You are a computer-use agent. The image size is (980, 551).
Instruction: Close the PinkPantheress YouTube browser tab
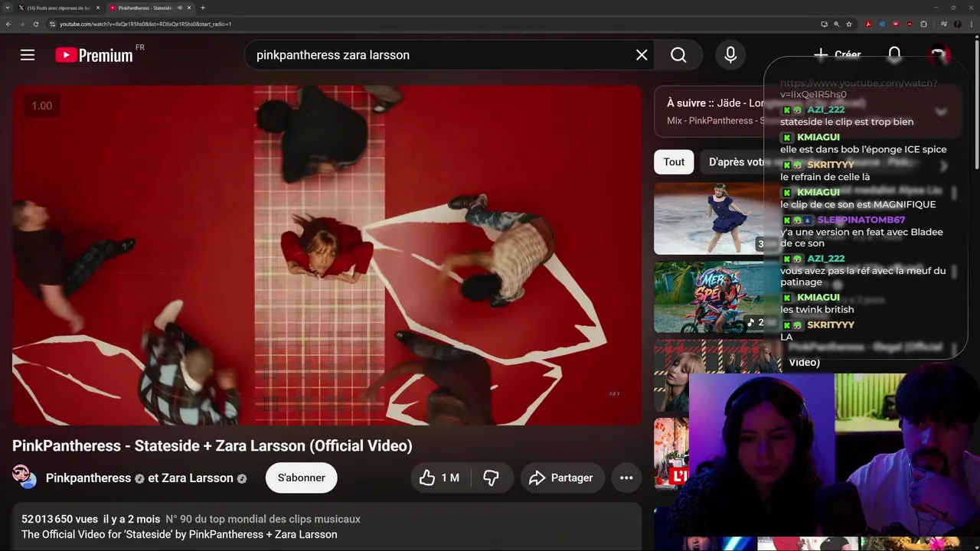tap(189, 8)
